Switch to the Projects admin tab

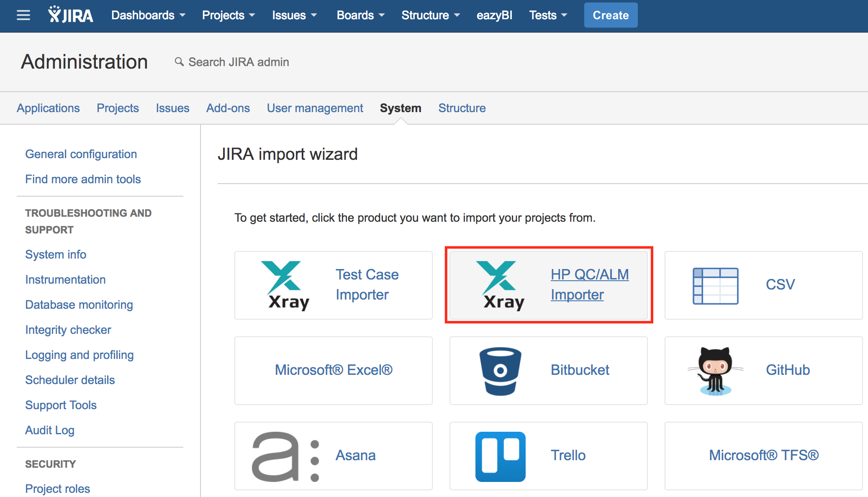click(x=118, y=108)
